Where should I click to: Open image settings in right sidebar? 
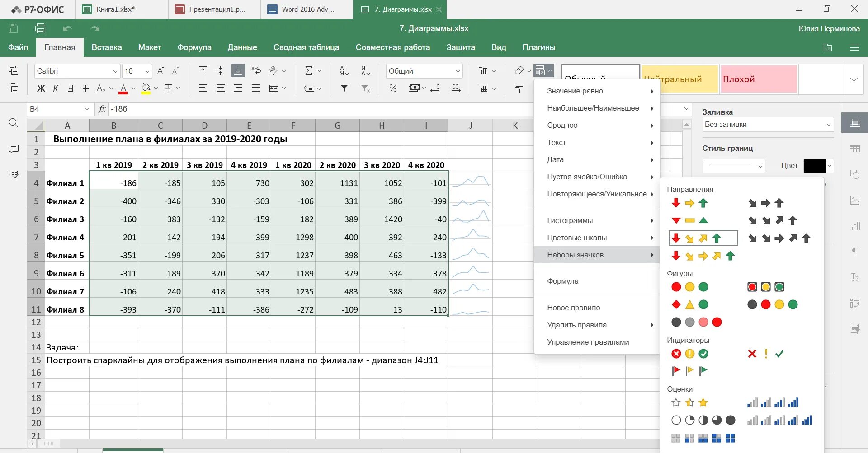click(x=854, y=200)
